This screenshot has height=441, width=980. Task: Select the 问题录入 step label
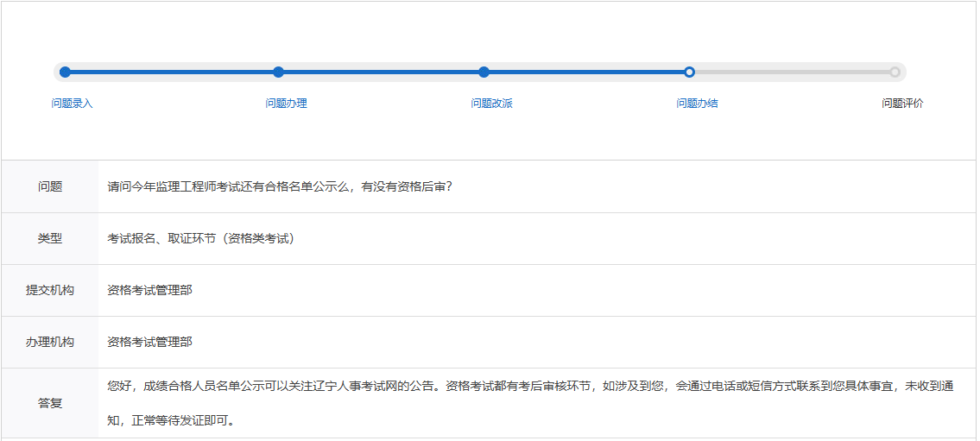click(72, 104)
